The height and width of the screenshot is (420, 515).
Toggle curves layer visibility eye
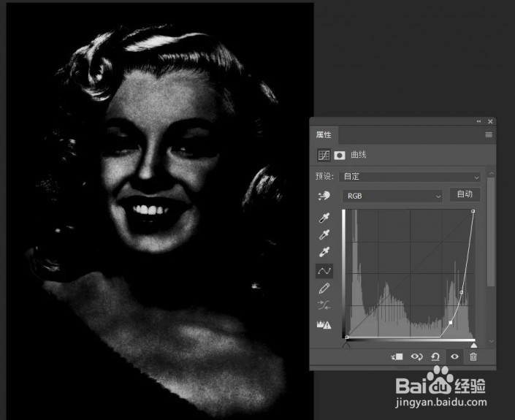click(454, 356)
